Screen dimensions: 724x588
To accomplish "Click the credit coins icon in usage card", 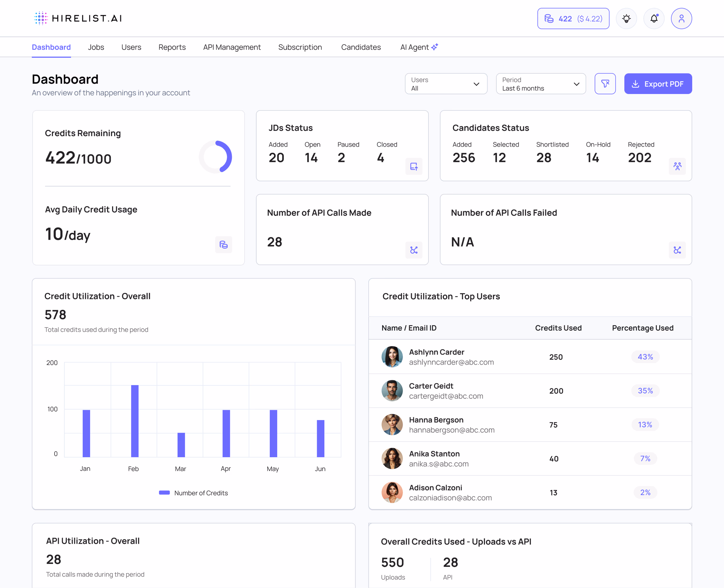I will [x=223, y=245].
